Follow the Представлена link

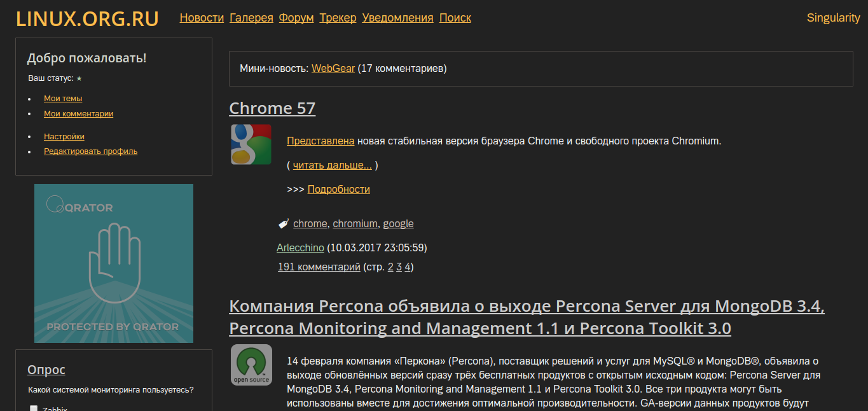coord(320,141)
